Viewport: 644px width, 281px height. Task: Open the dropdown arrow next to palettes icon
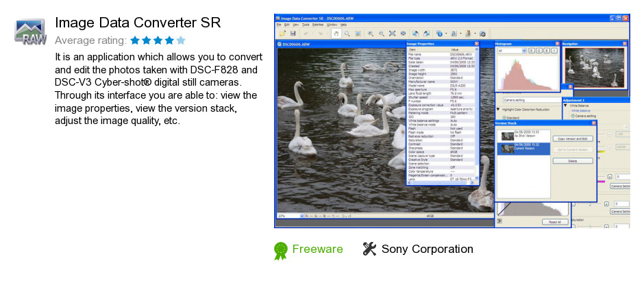(x=461, y=34)
